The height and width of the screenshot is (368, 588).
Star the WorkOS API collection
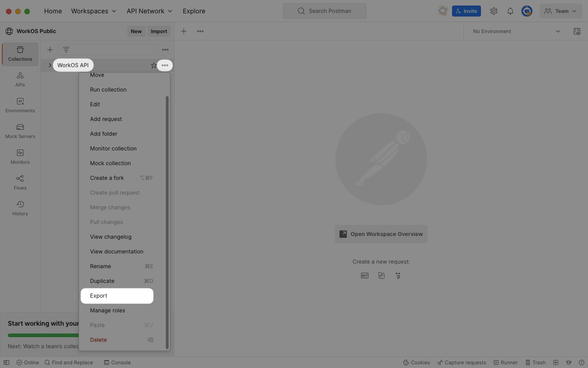click(153, 65)
